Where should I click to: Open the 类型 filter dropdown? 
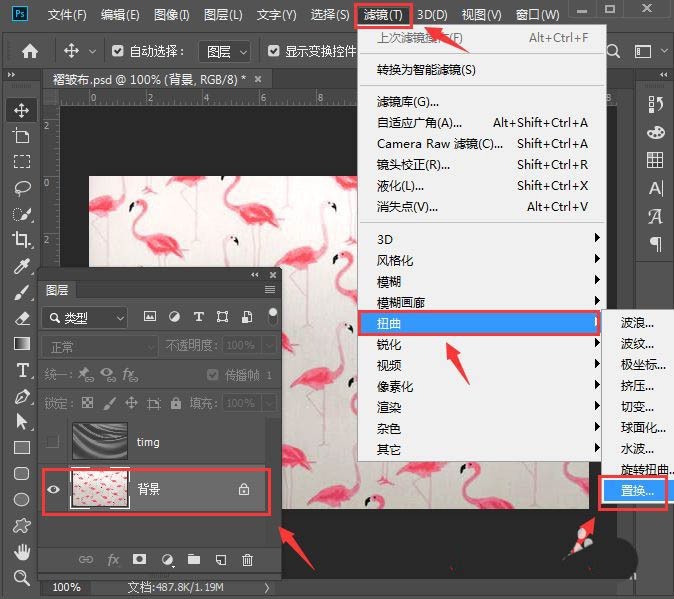click(x=85, y=318)
